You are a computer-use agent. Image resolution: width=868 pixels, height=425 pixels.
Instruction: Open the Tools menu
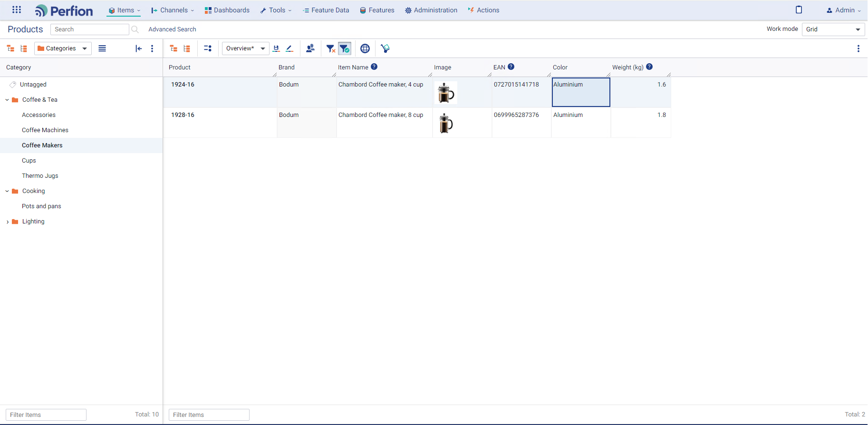(276, 10)
